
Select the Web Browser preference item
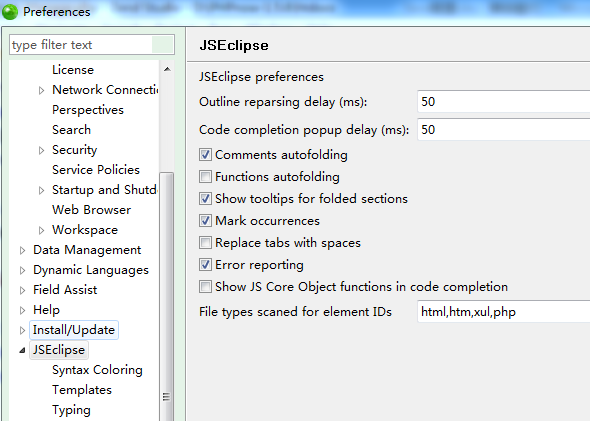tap(91, 210)
